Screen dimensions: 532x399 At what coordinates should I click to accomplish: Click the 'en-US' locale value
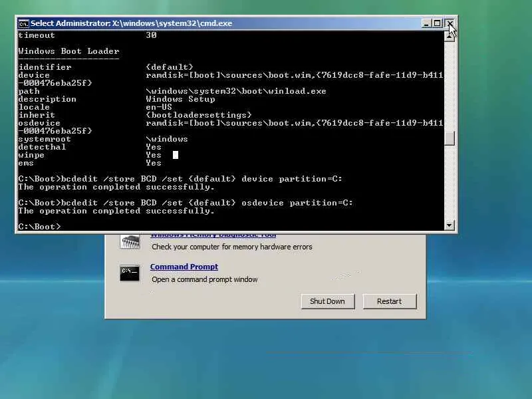click(x=159, y=107)
